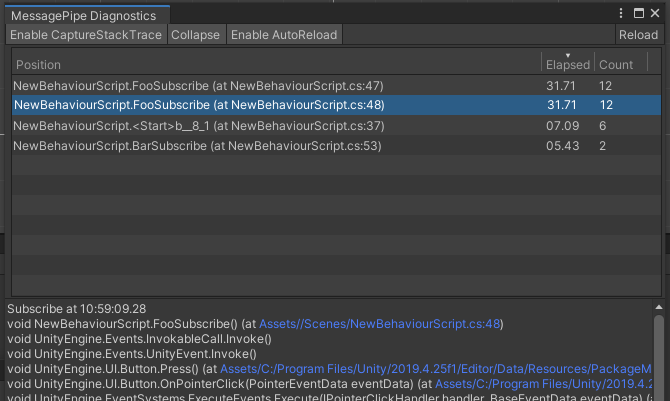The height and width of the screenshot is (401, 670).
Task: Sort by the Elapsed column header
Action: pyautogui.click(x=568, y=65)
